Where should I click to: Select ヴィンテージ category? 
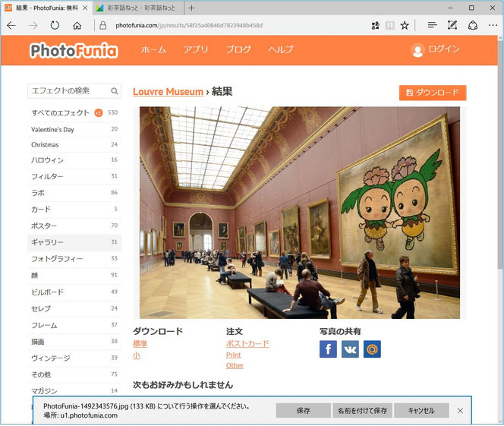[74, 358]
